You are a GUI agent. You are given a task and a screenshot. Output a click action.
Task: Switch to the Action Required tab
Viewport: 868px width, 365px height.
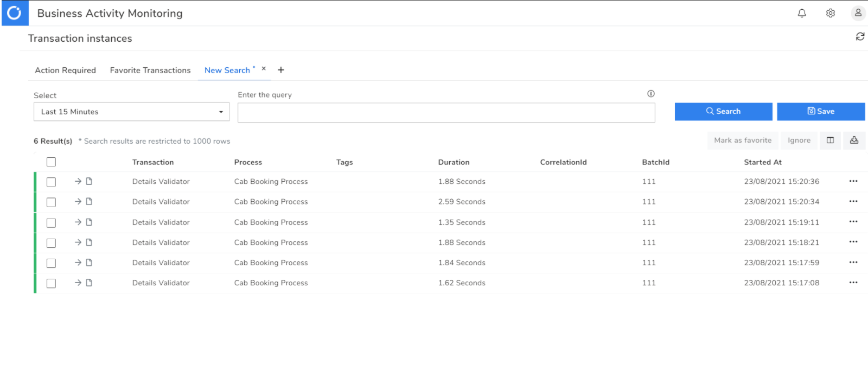[65, 70]
